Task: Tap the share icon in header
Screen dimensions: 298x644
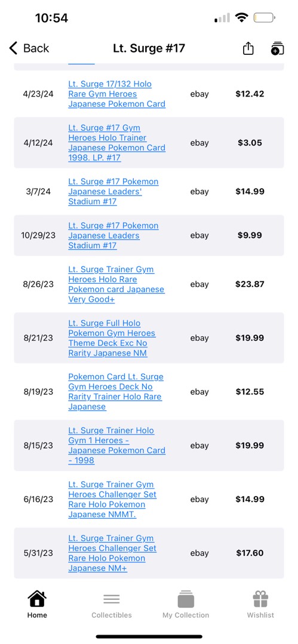Action: (248, 48)
